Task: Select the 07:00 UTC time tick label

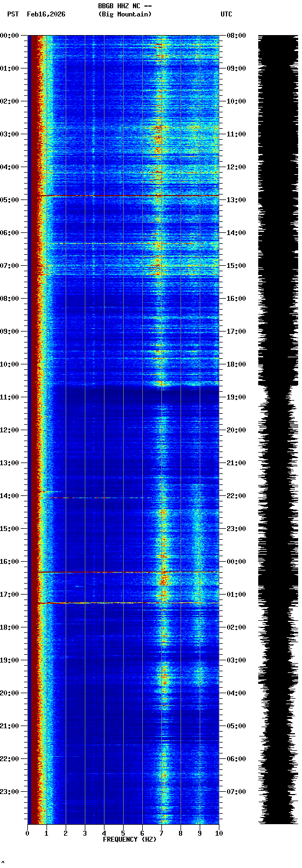Action: point(236,792)
